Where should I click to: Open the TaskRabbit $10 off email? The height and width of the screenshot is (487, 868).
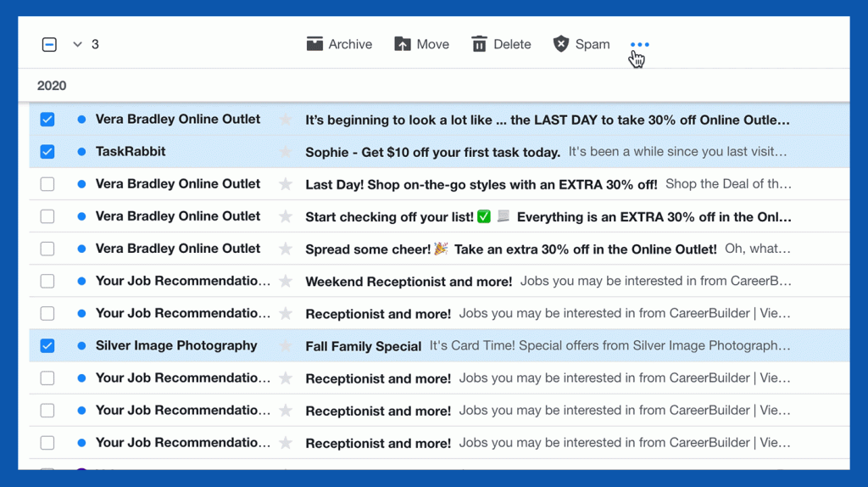click(x=432, y=153)
